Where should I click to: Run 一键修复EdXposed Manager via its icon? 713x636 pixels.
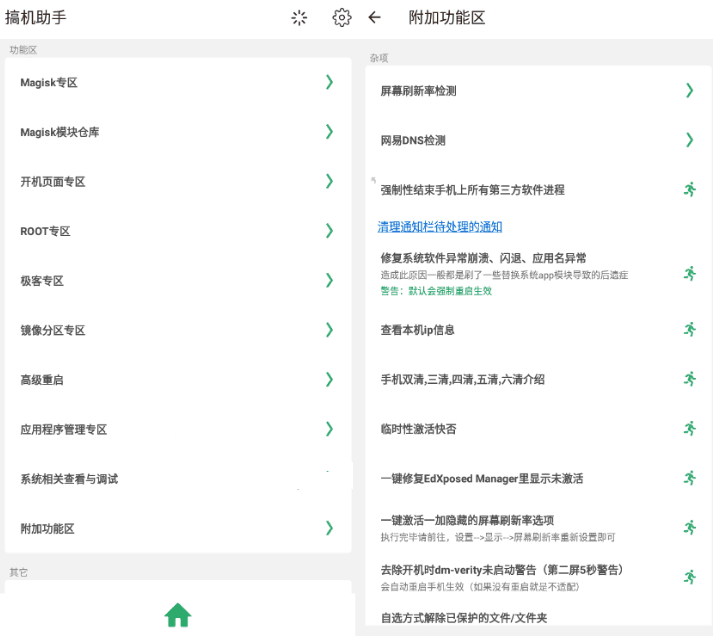(689, 478)
